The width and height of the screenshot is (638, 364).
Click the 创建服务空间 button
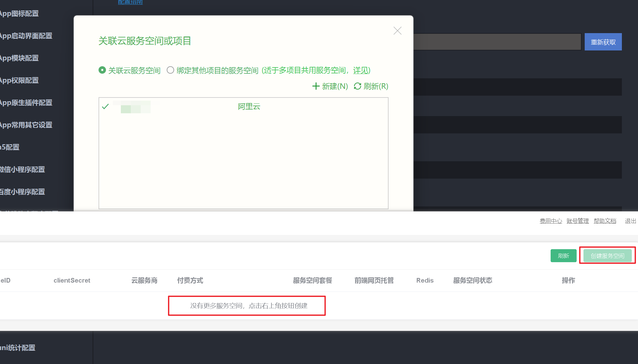(x=607, y=256)
